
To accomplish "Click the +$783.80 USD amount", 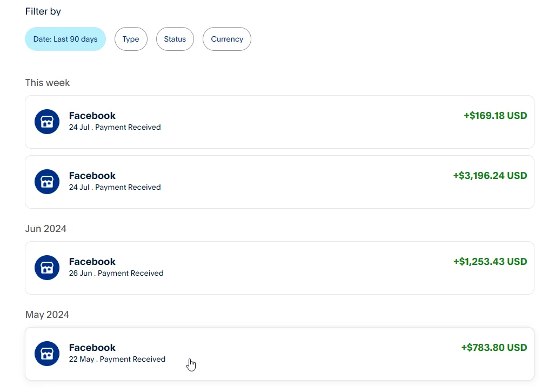I will point(494,348).
